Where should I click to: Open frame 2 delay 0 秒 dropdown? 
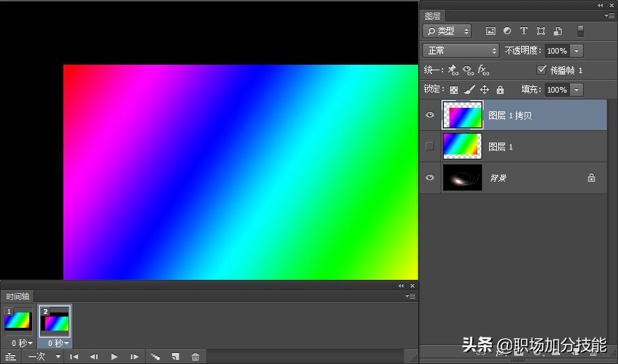click(x=59, y=343)
